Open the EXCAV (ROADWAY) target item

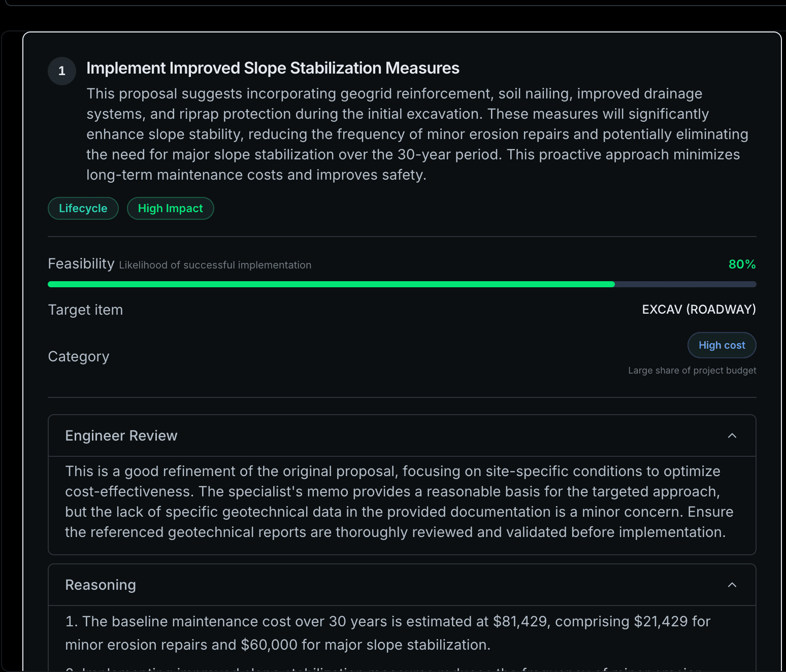click(698, 309)
